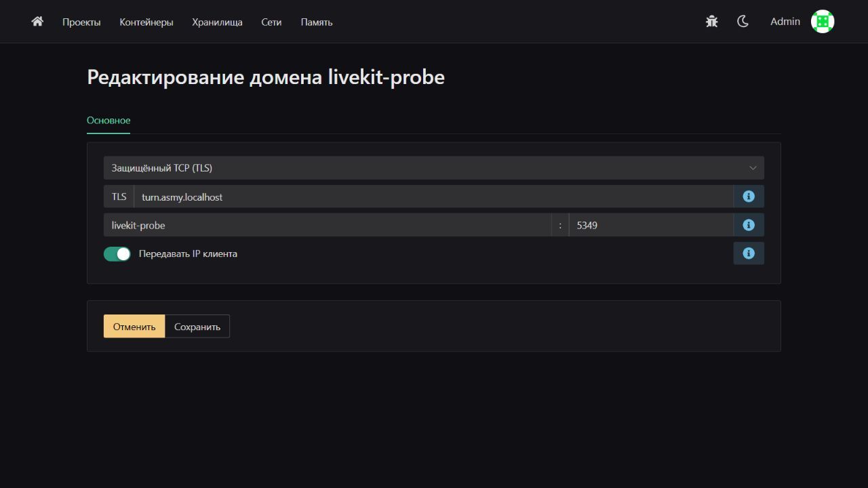Edit the livekit-probe container field

click(328, 225)
